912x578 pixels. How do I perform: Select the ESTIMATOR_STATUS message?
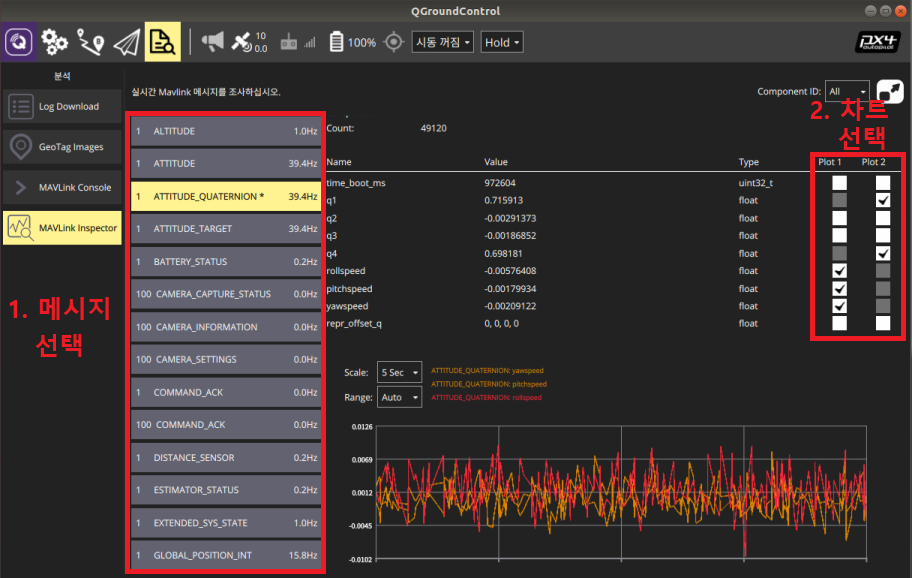tap(226, 490)
